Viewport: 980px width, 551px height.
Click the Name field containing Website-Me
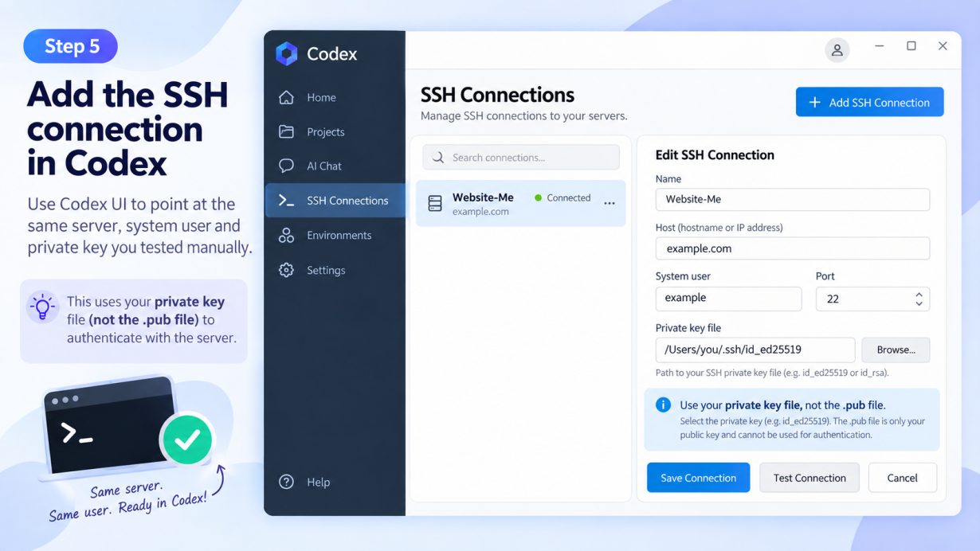point(792,199)
